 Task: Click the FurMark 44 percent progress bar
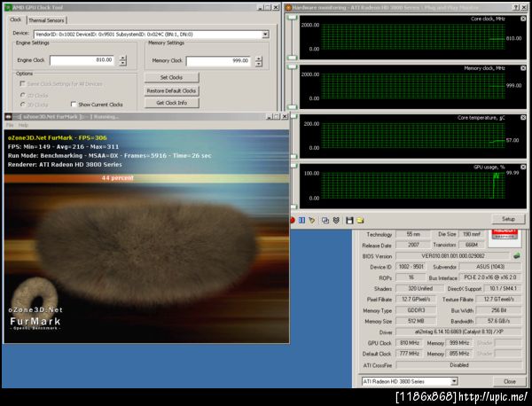point(146,178)
